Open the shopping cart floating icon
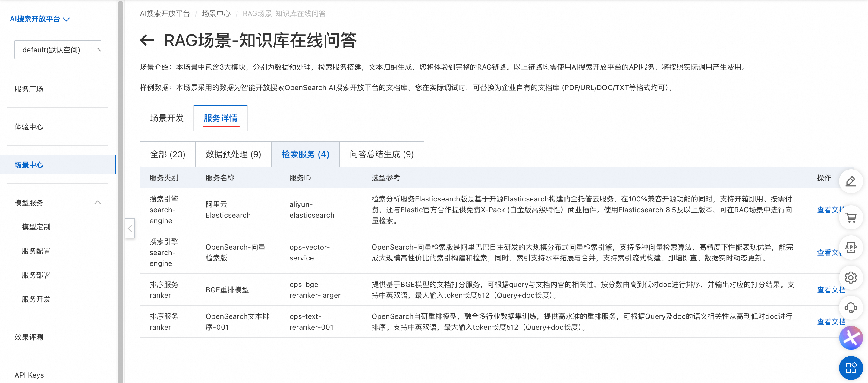 (851, 217)
